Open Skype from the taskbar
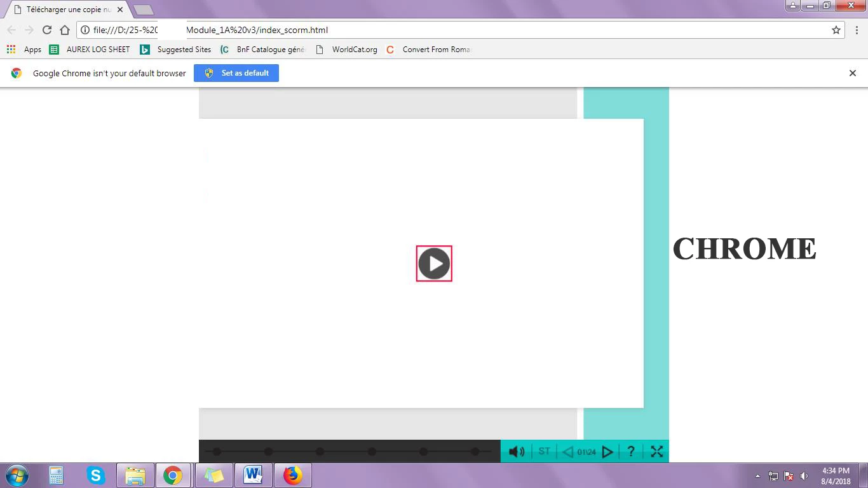The width and height of the screenshot is (868, 488). click(x=96, y=475)
